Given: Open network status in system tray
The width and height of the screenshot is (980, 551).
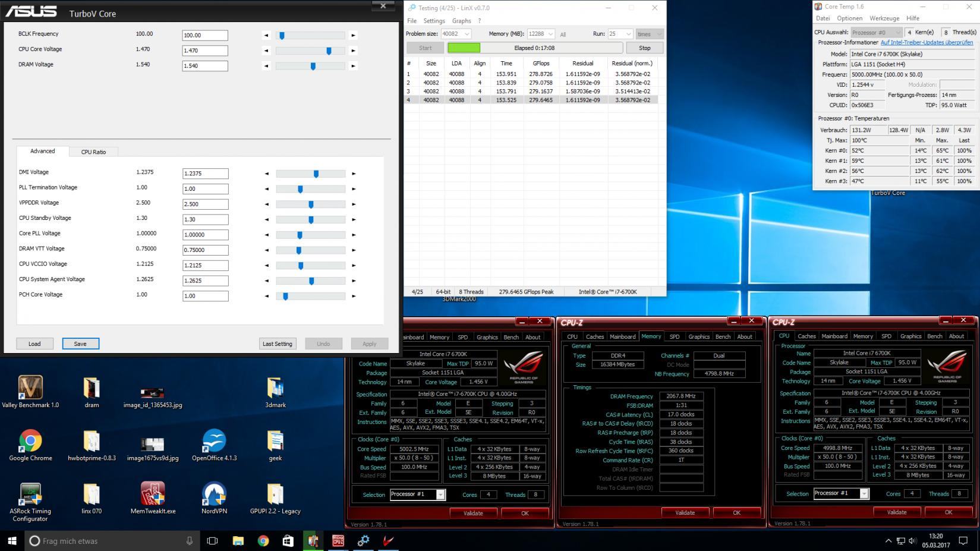Looking at the screenshot, I should click(x=901, y=541).
